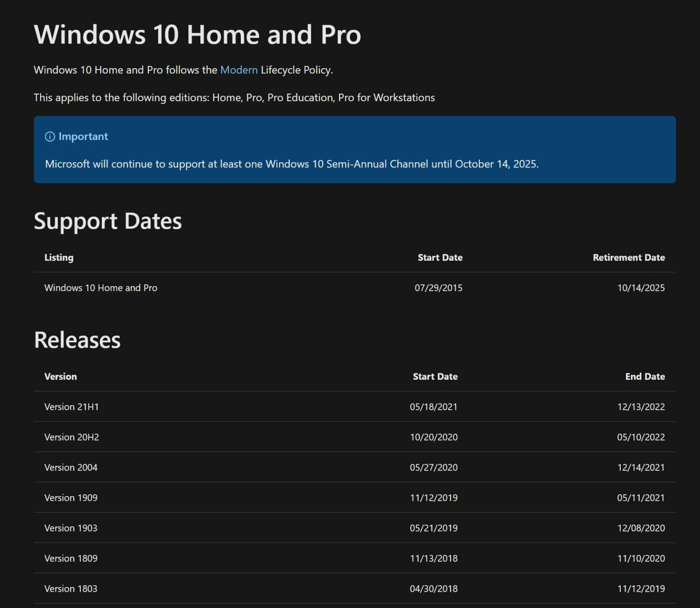Click the 'This applies to the following editions' line
Image resolution: width=700 pixels, height=608 pixels.
[x=234, y=98]
